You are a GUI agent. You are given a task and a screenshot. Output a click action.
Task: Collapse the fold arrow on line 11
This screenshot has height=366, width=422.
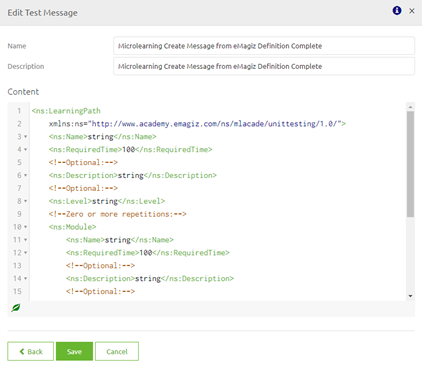click(26, 240)
